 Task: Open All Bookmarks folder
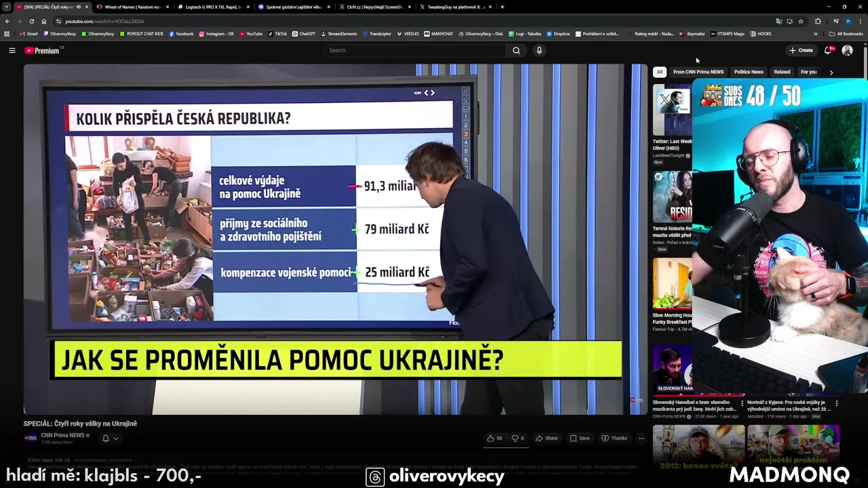tap(846, 34)
